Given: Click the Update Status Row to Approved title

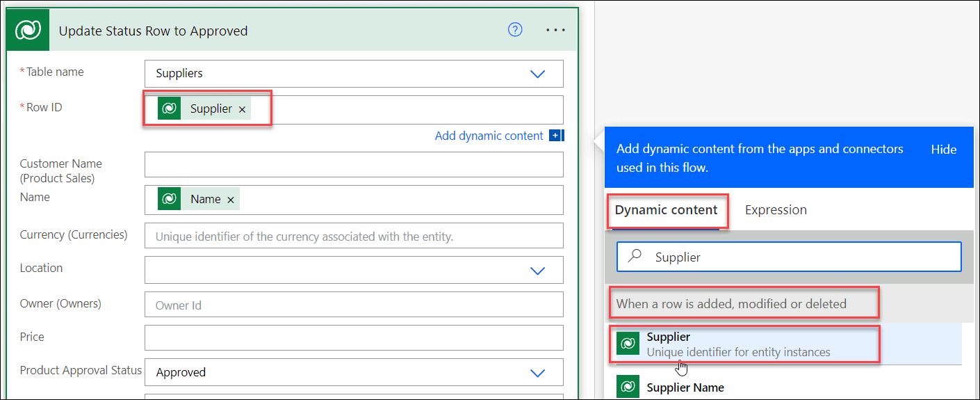Looking at the screenshot, I should click(x=153, y=31).
